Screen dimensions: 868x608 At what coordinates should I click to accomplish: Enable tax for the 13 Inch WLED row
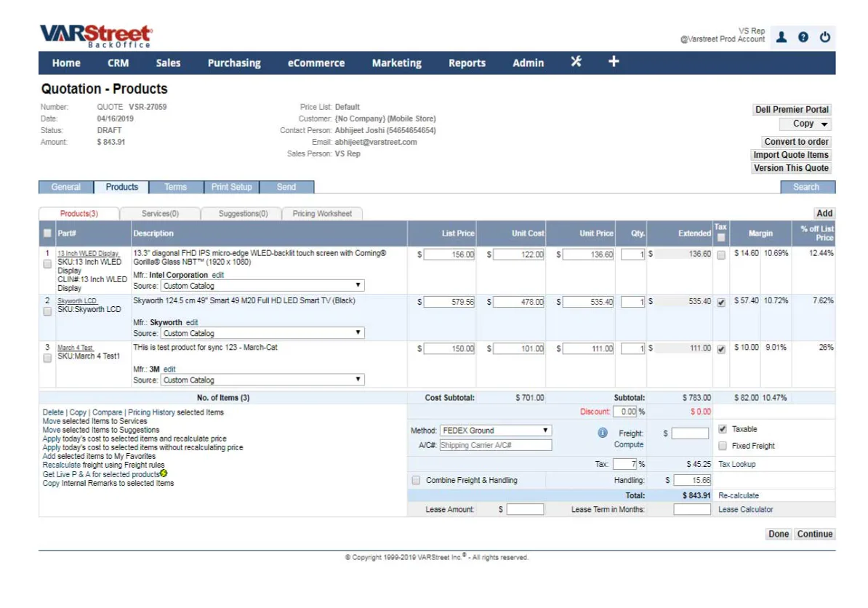720,255
